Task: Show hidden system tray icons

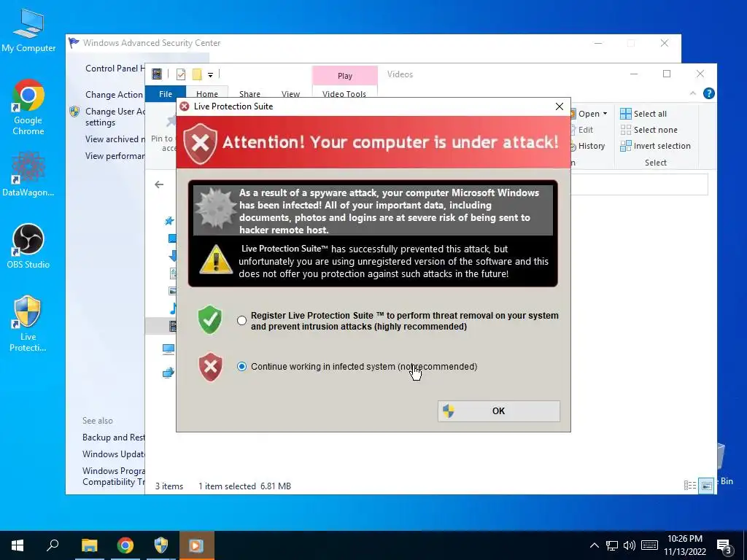Action: click(x=594, y=545)
